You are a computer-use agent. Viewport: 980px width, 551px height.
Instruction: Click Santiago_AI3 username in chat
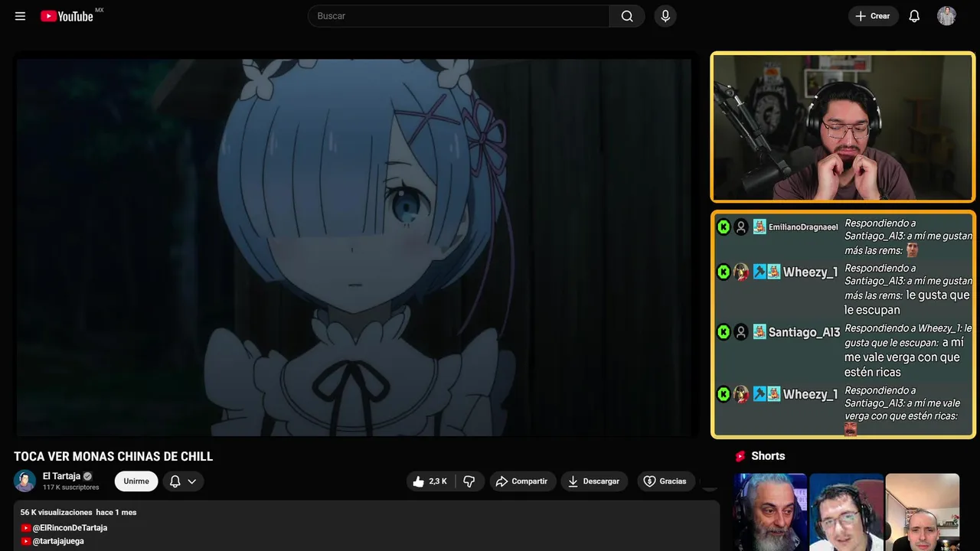click(804, 332)
